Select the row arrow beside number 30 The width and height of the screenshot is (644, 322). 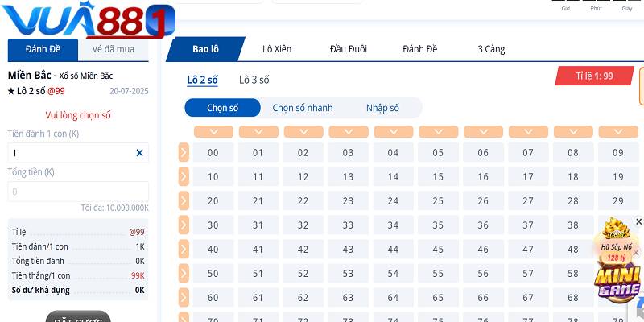184,225
